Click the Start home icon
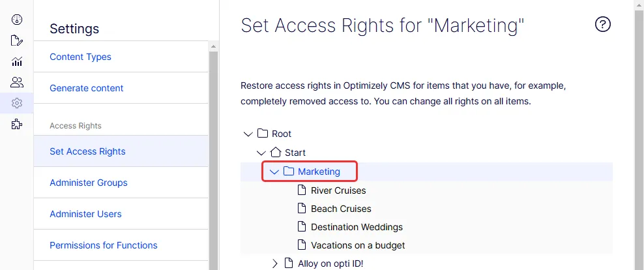This screenshot has height=270, width=644. coord(276,153)
